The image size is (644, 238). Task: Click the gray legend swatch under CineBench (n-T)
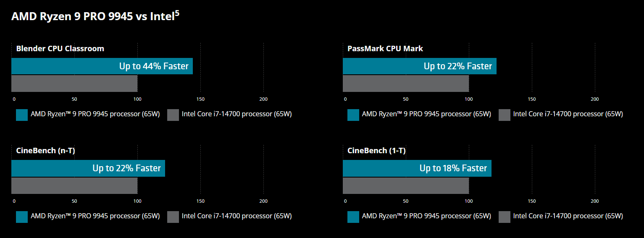pyautogui.click(x=173, y=217)
